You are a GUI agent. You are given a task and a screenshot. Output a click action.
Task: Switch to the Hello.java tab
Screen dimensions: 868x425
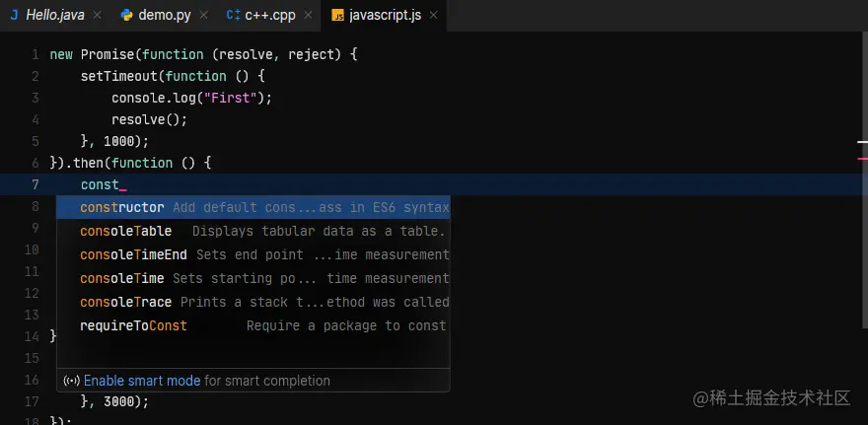click(x=57, y=15)
